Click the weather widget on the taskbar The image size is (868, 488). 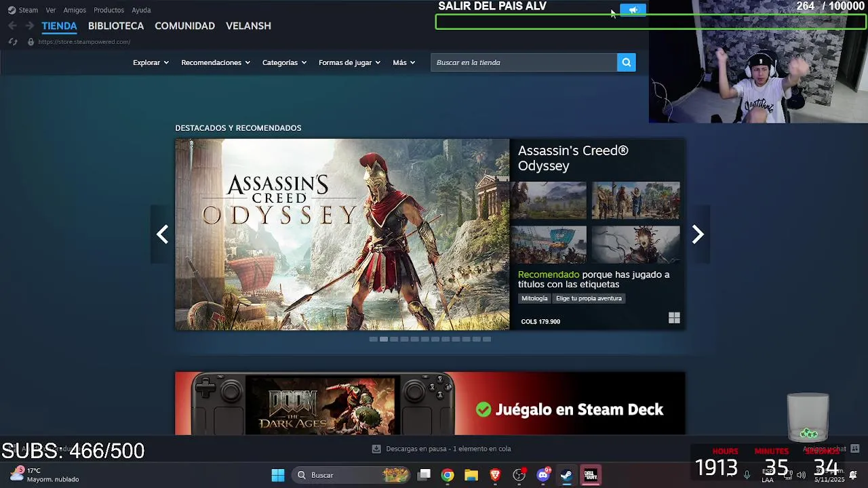44,474
